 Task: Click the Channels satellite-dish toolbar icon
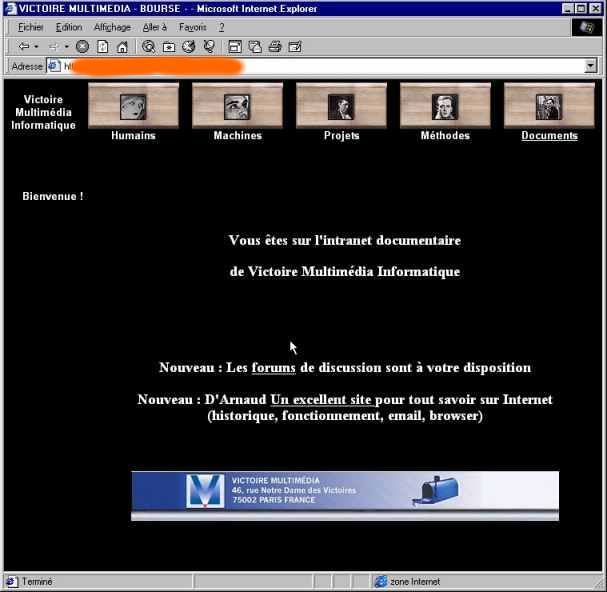coord(209,47)
